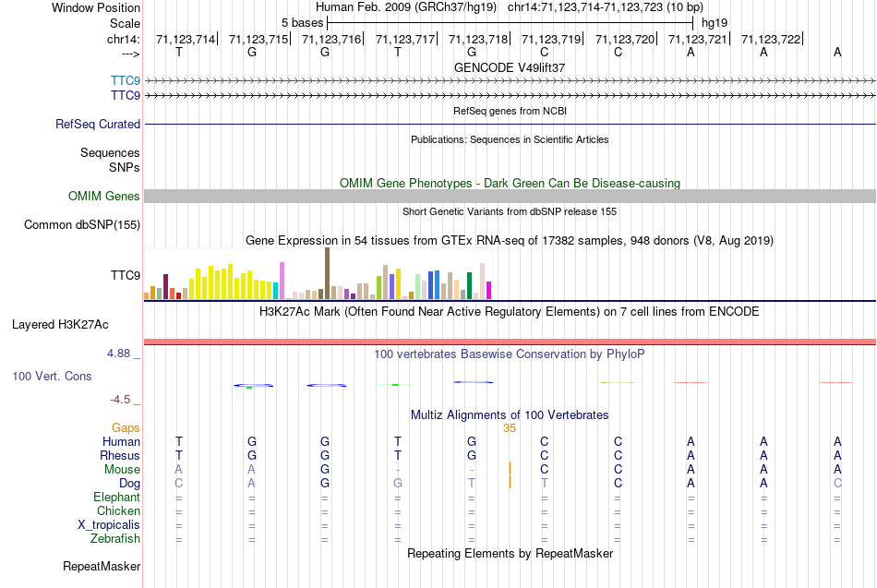
Task: Click the Scale track label
Action: (125, 23)
